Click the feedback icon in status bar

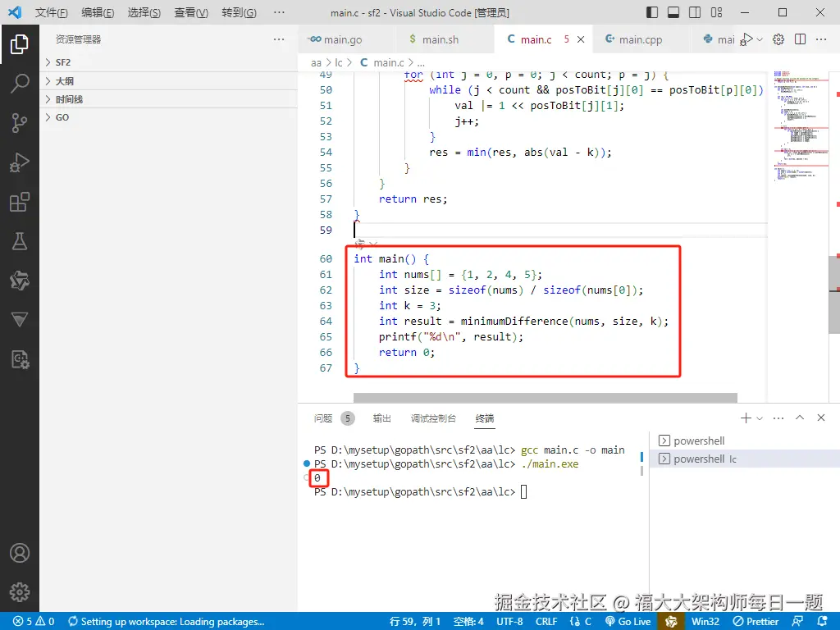[797, 622]
